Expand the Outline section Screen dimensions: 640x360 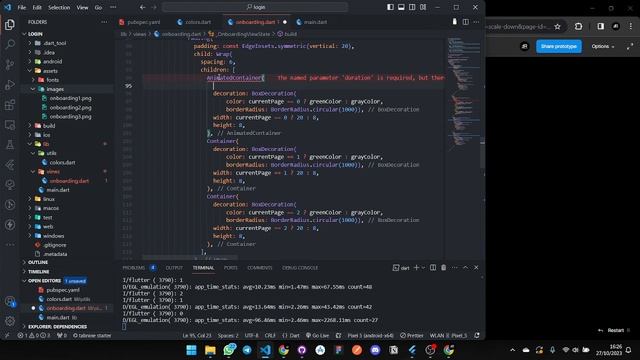(x=38, y=262)
